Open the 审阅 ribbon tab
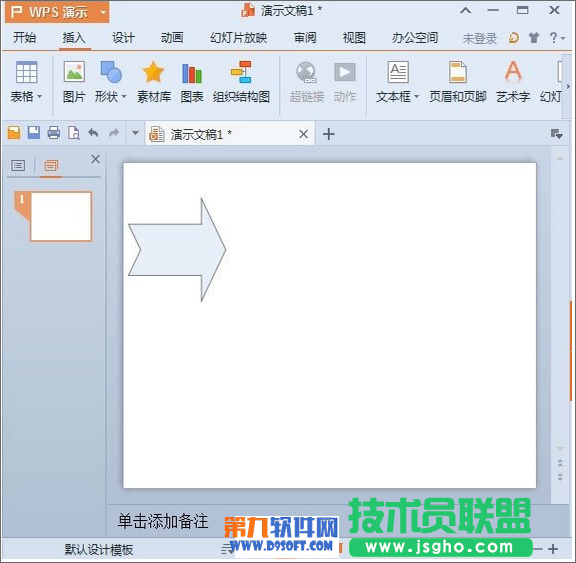The image size is (576, 563). click(305, 37)
